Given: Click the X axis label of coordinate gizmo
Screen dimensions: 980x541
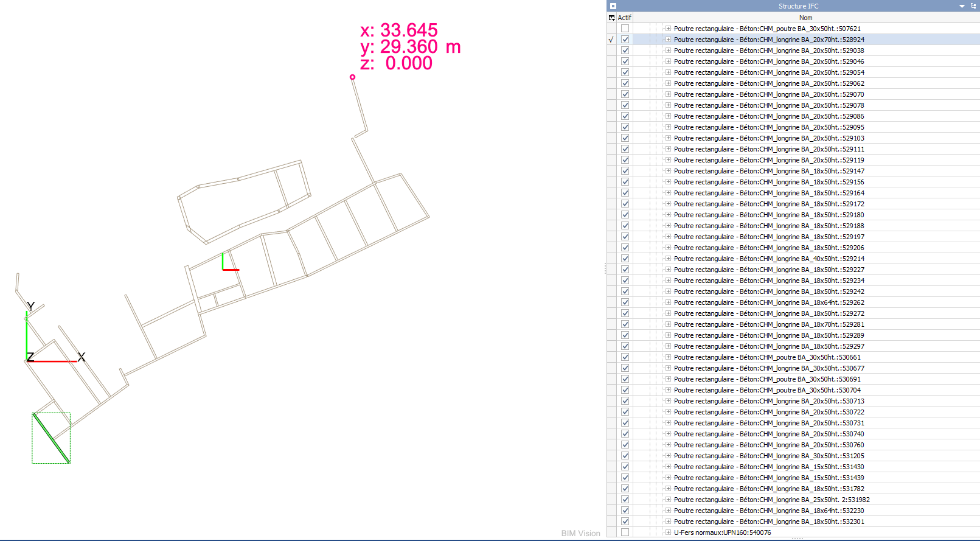Looking at the screenshot, I should (82, 357).
